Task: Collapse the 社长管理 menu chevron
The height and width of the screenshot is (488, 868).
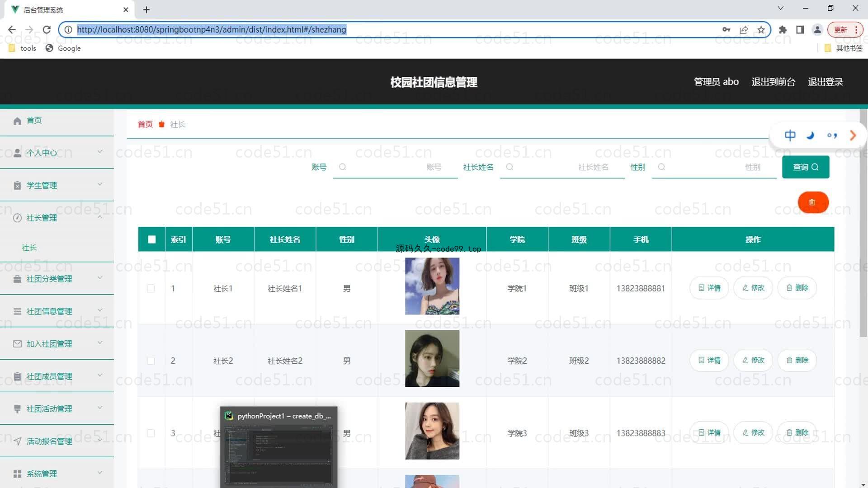Action: click(x=100, y=217)
